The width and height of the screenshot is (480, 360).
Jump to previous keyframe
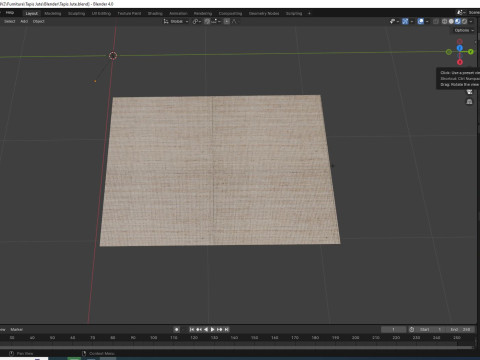click(x=199, y=330)
